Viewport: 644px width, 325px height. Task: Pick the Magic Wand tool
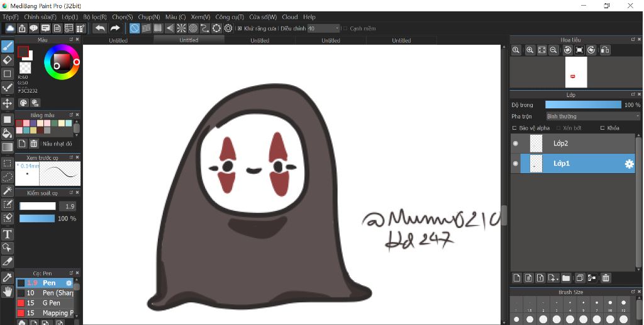point(8,190)
